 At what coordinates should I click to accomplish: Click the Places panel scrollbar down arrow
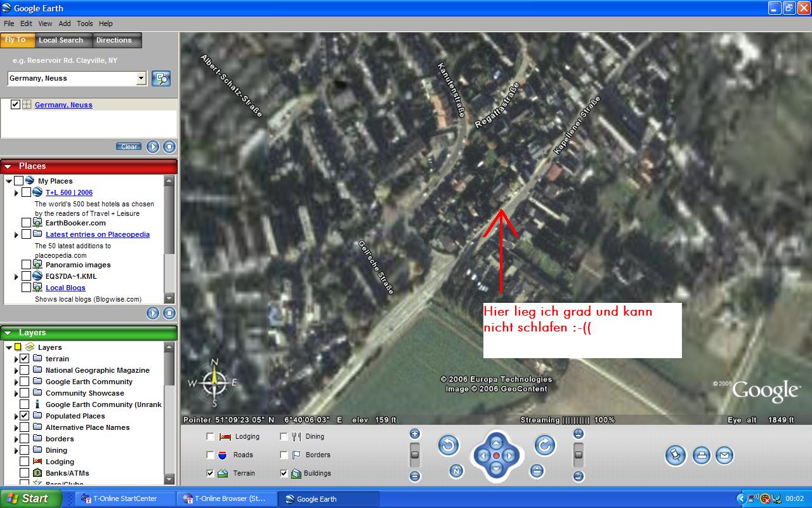169,298
